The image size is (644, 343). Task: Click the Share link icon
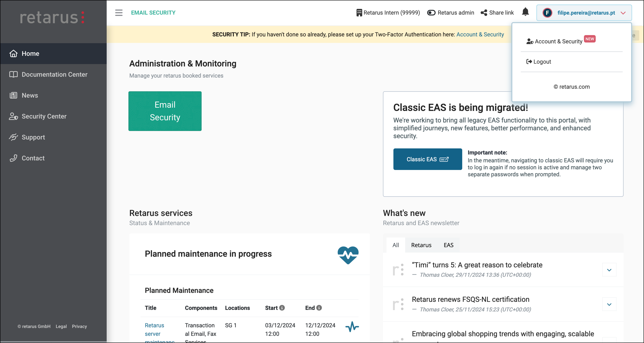484,13
